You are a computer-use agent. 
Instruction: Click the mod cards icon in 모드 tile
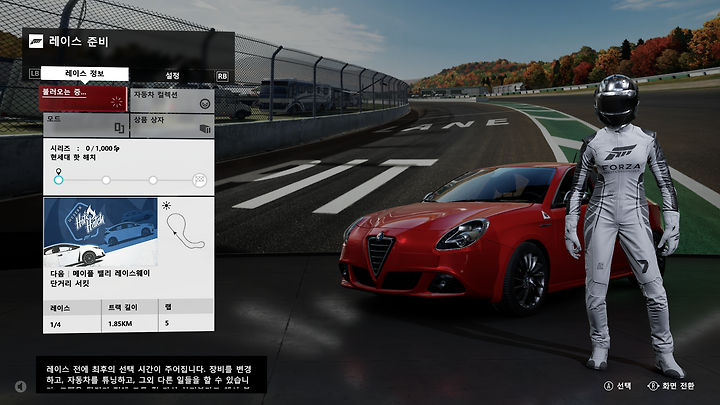(x=119, y=128)
